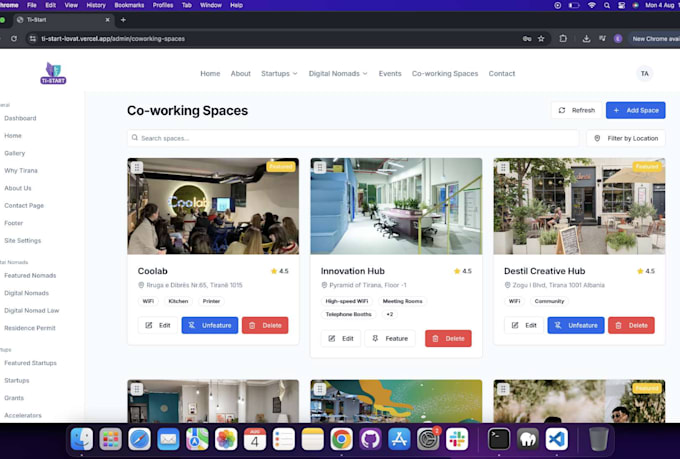Feature the Innovation Hub space
Screen dimensions: 680x459
point(390,338)
